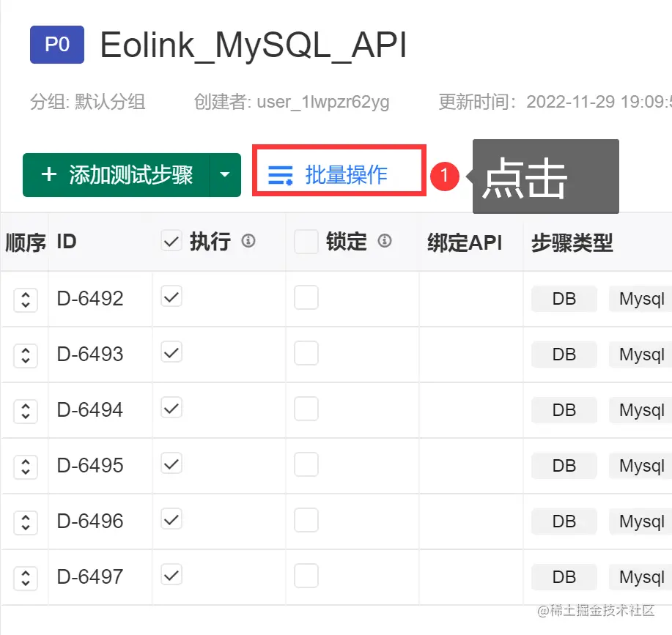Check the 锁定 checkbox for D-6493
This screenshot has width=672, height=635.
click(x=306, y=353)
